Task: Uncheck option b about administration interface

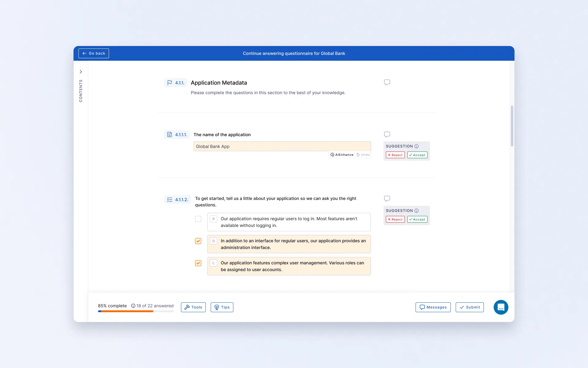Action: (x=198, y=241)
